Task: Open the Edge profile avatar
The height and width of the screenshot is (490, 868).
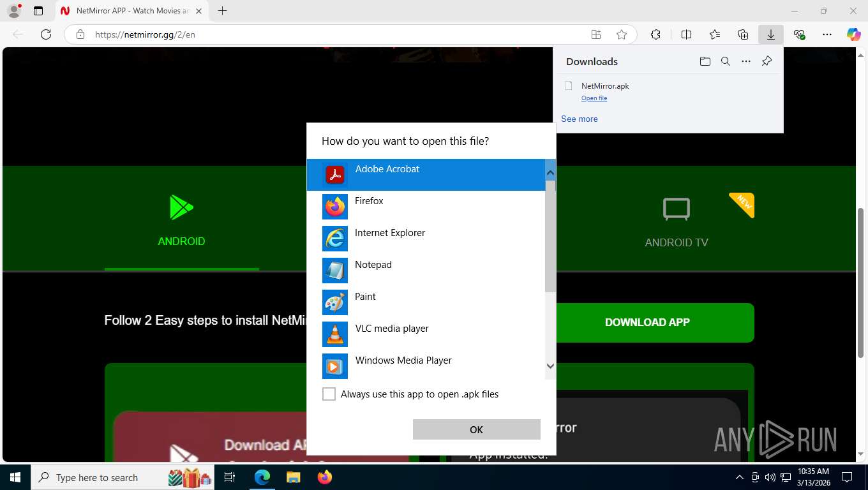Action: (x=13, y=11)
